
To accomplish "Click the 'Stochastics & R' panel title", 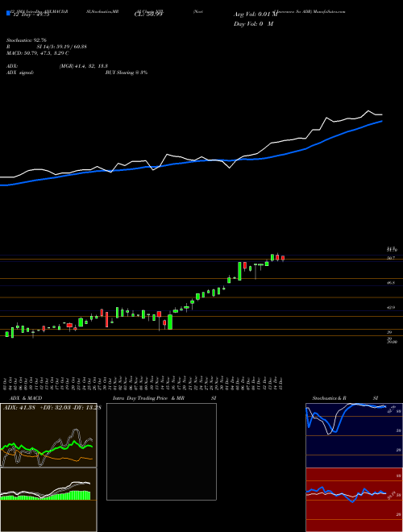I will point(330,398).
